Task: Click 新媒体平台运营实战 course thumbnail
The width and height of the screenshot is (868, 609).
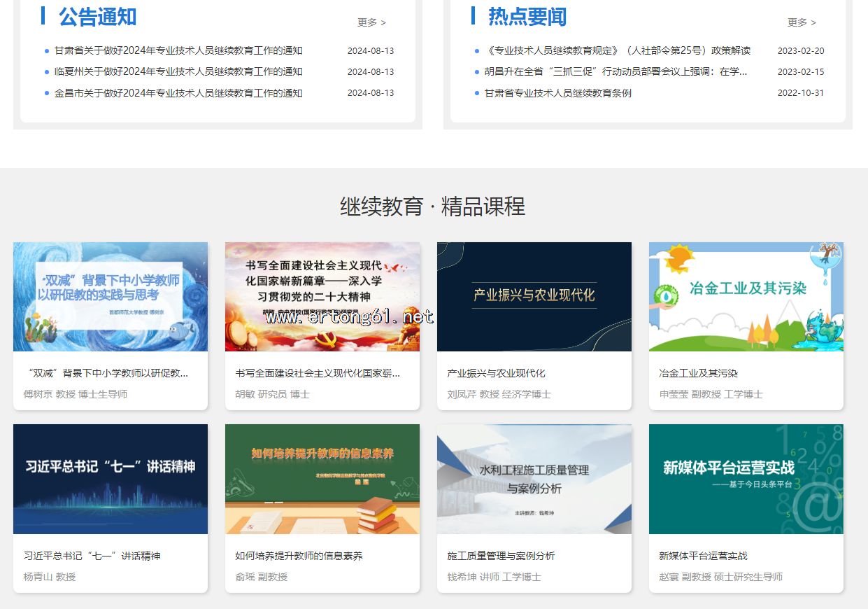Action: point(746,479)
